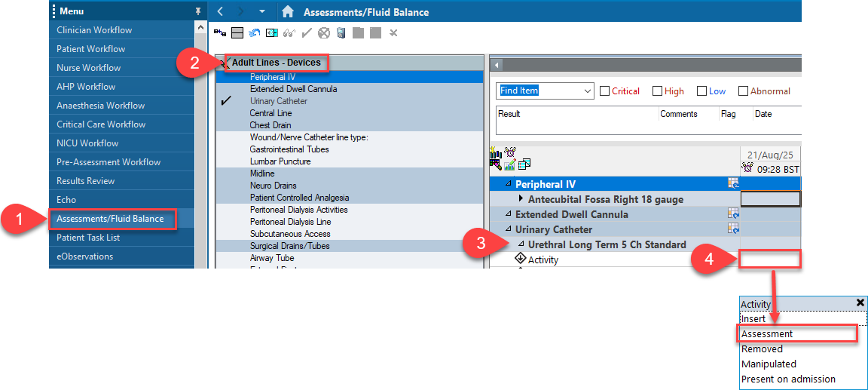The width and height of the screenshot is (868, 390).
Task: Click the grey folder toolbar icon
Action: [x=358, y=33]
